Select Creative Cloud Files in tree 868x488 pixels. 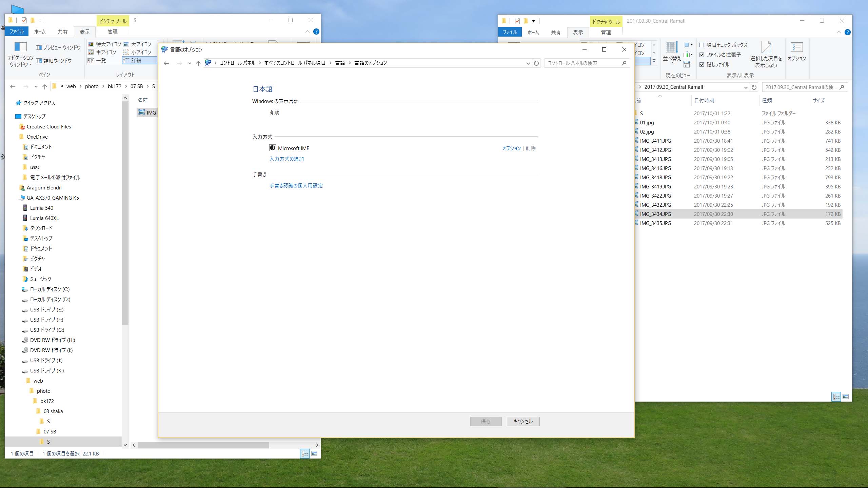pos(49,127)
